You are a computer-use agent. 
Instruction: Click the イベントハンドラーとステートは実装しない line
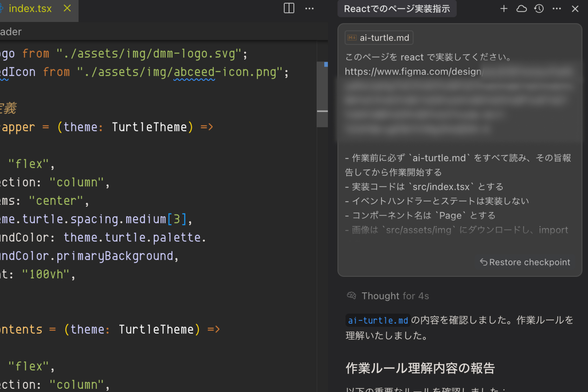(437, 201)
